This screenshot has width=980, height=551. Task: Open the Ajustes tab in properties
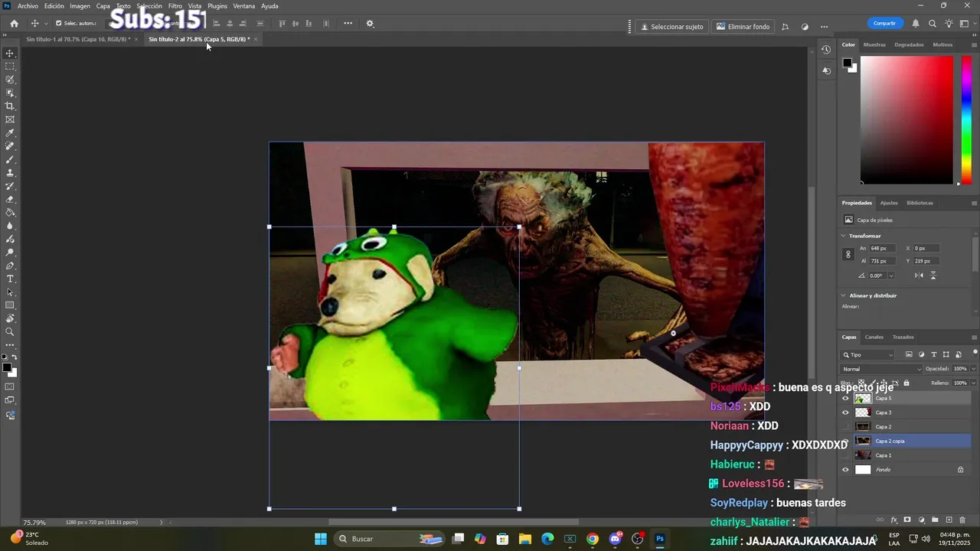click(x=889, y=203)
